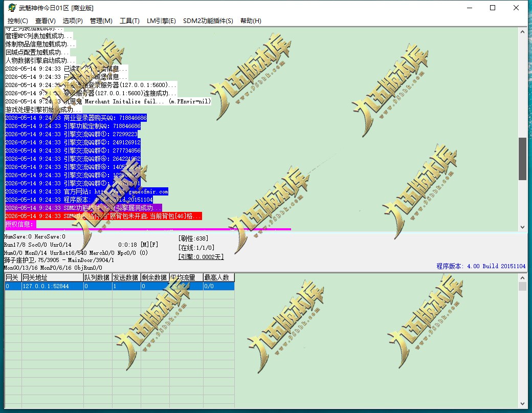Click the 官方网站 gameofmir.com log line
Screen dimensions: 532x413
pos(87,191)
